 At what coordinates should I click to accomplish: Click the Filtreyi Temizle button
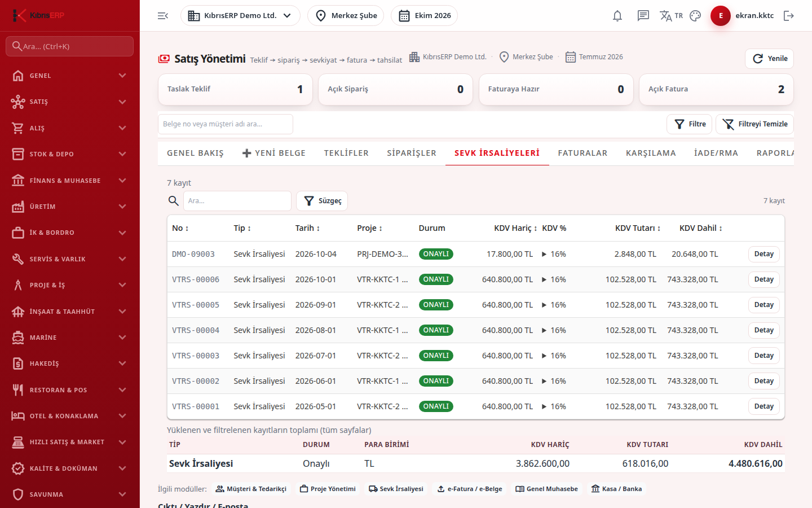[x=754, y=124]
